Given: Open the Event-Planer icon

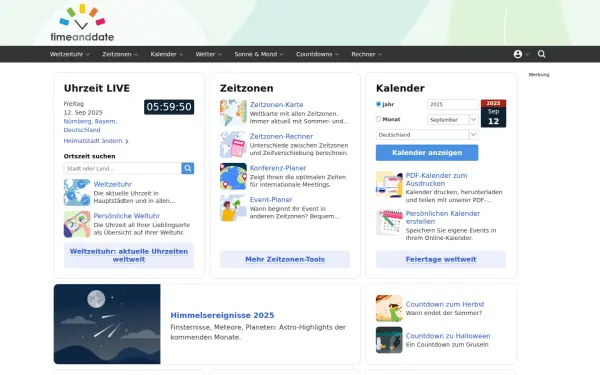Looking at the screenshot, I should pyautogui.click(x=233, y=208).
